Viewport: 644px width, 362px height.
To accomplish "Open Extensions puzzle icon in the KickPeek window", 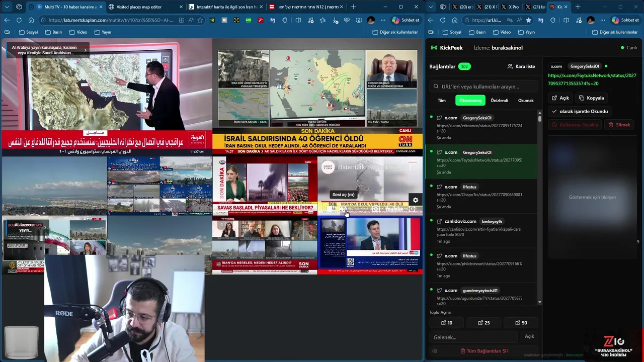I will (553, 20).
